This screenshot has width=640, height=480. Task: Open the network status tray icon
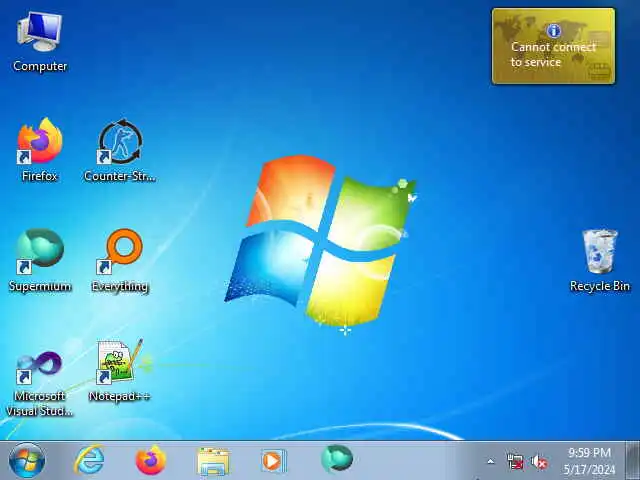515,462
